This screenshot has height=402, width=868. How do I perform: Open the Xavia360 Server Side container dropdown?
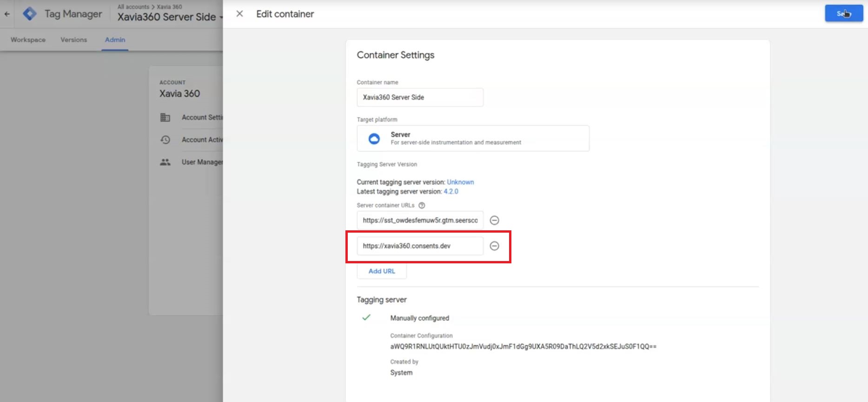pyautogui.click(x=170, y=17)
